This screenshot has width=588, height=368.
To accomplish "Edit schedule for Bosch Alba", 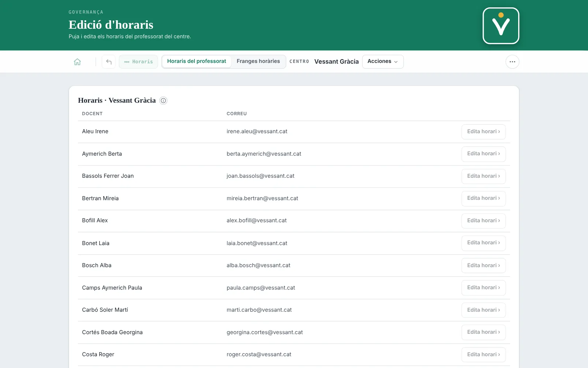I will [x=484, y=265].
